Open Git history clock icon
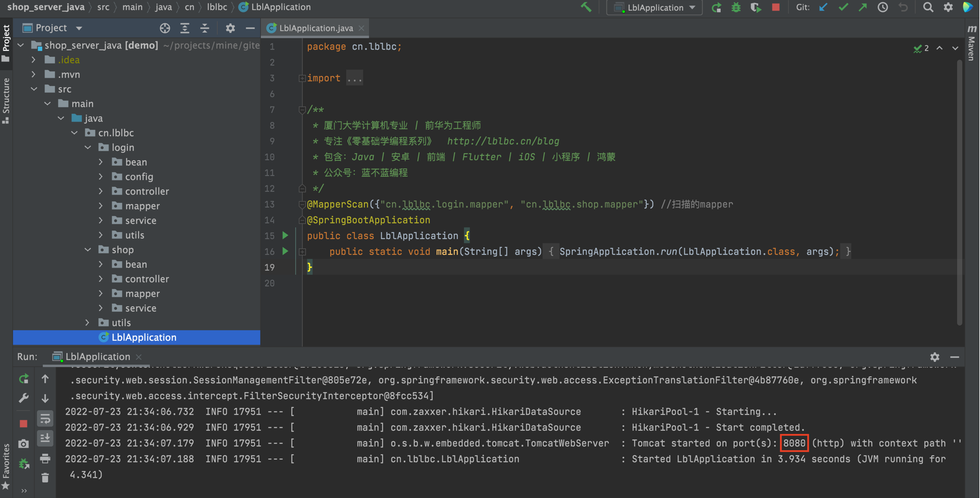This screenshot has width=980, height=498. tap(882, 8)
